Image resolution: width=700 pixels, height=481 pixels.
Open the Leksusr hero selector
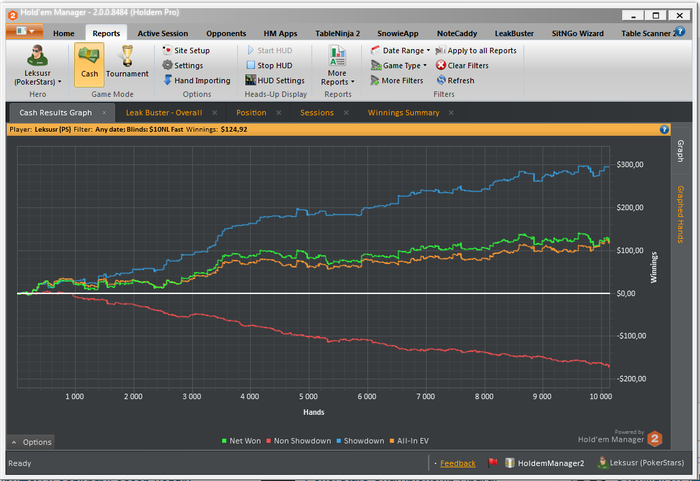click(x=38, y=65)
